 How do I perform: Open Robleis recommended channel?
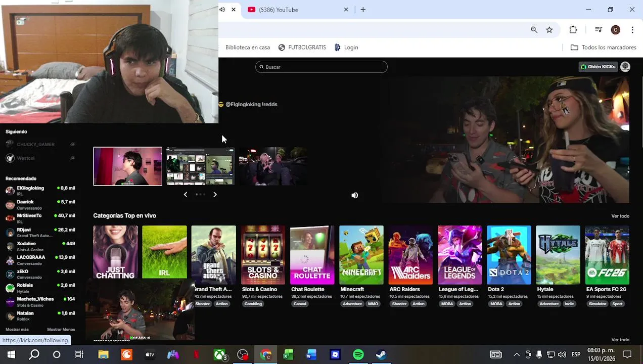(40, 288)
